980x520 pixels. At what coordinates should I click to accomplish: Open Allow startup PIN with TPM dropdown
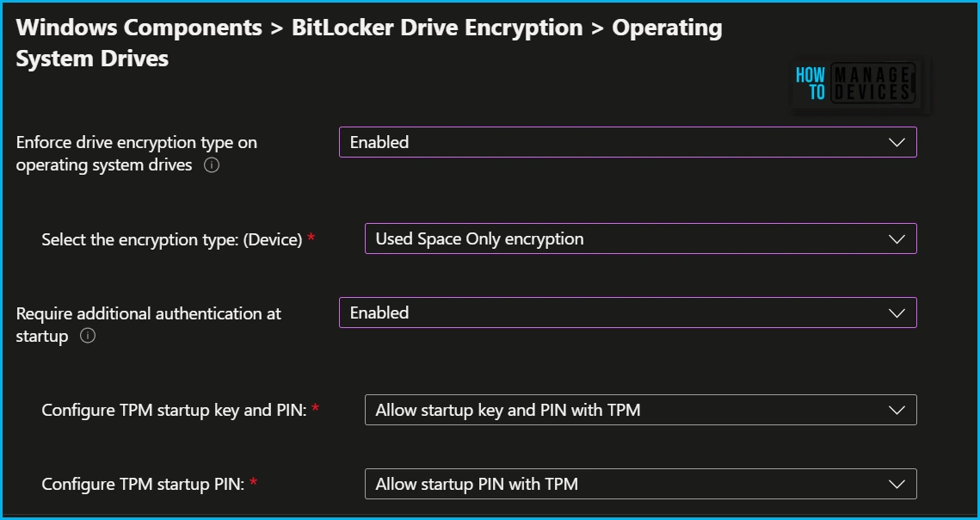pos(641,484)
